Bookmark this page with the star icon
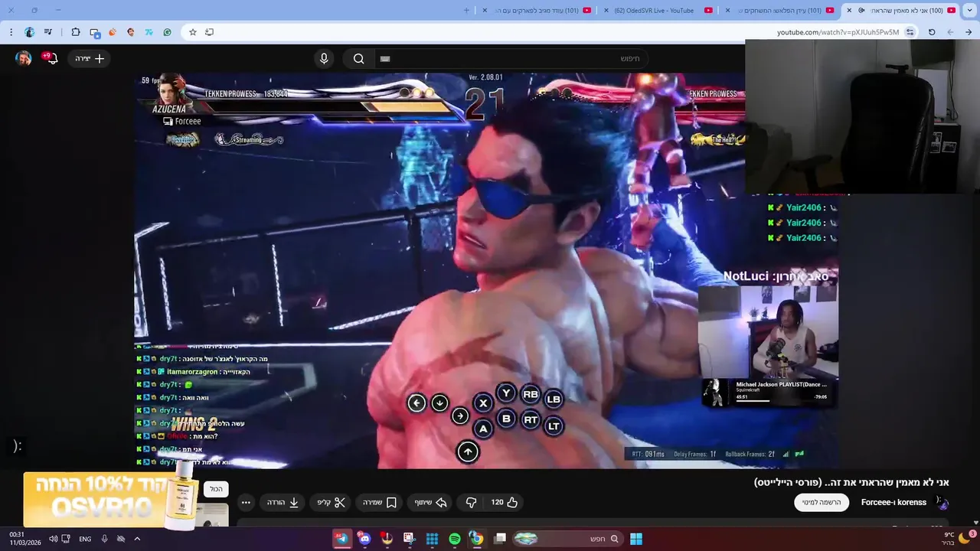 (193, 32)
